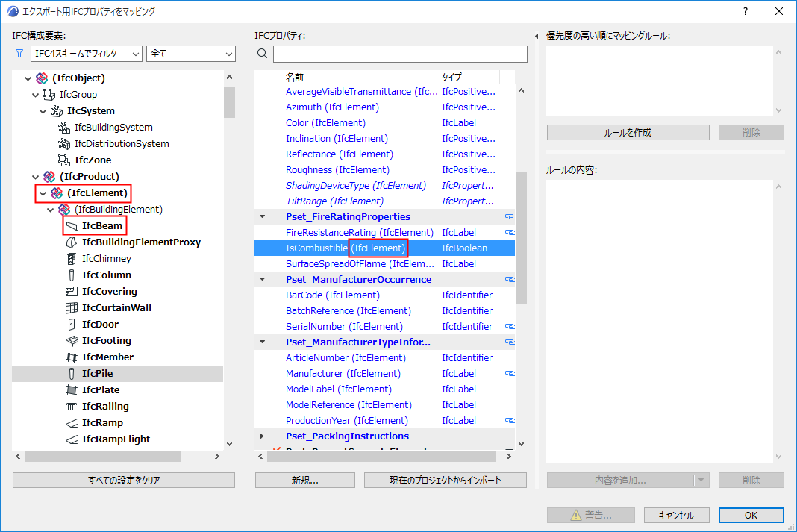Viewport: 797px width, 532px height.
Task: Click 現在のプロジェクトからインポート button
Action: (x=446, y=481)
